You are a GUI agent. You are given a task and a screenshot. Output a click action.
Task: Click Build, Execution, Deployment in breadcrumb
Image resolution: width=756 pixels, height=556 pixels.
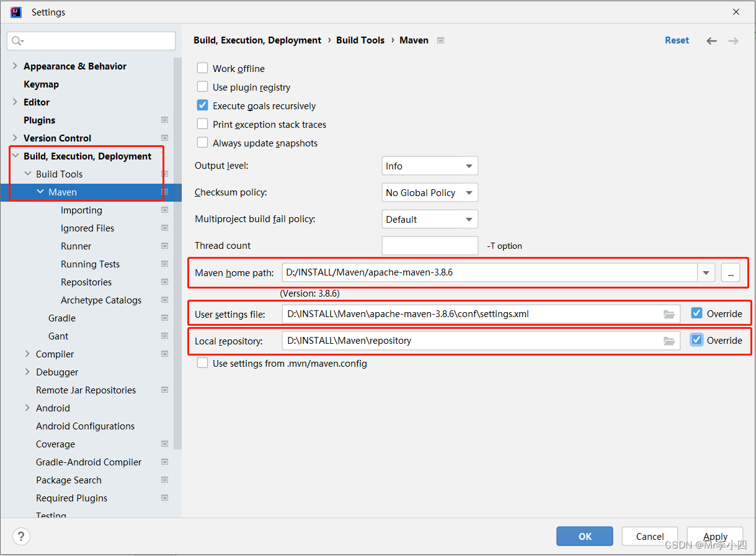[x=257, y=40]
